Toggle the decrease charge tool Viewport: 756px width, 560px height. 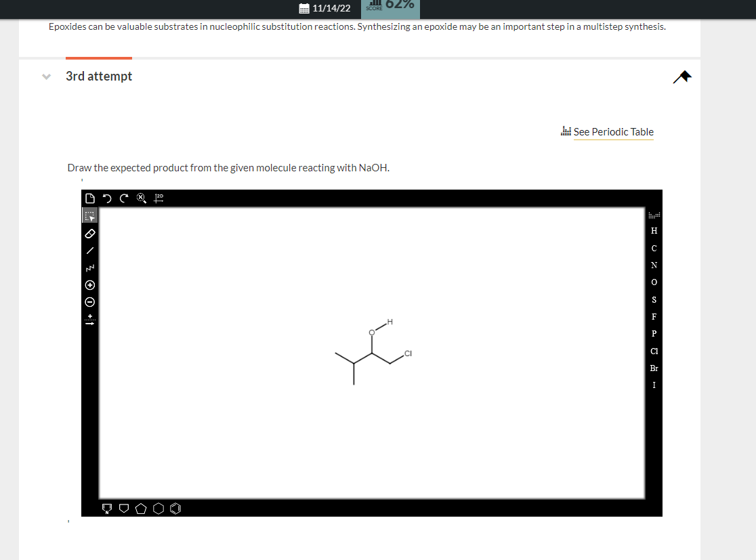(90, 302)
